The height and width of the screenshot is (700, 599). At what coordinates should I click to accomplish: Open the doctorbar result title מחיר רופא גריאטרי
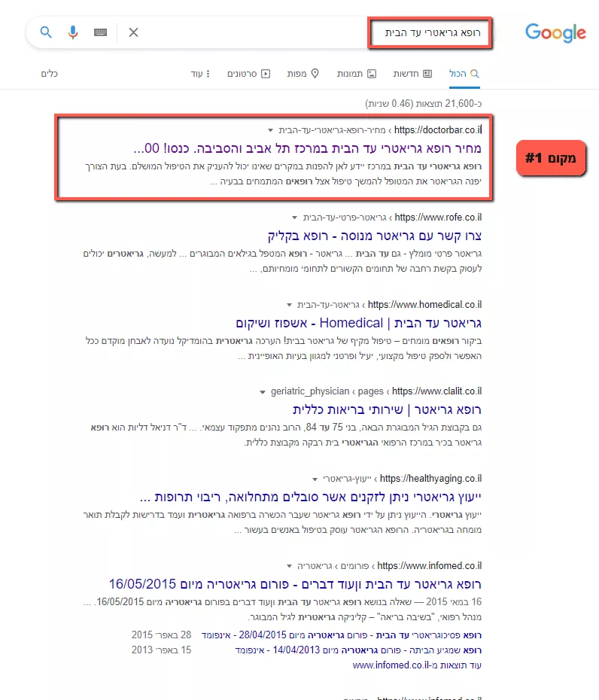click(x=307, y=148)
